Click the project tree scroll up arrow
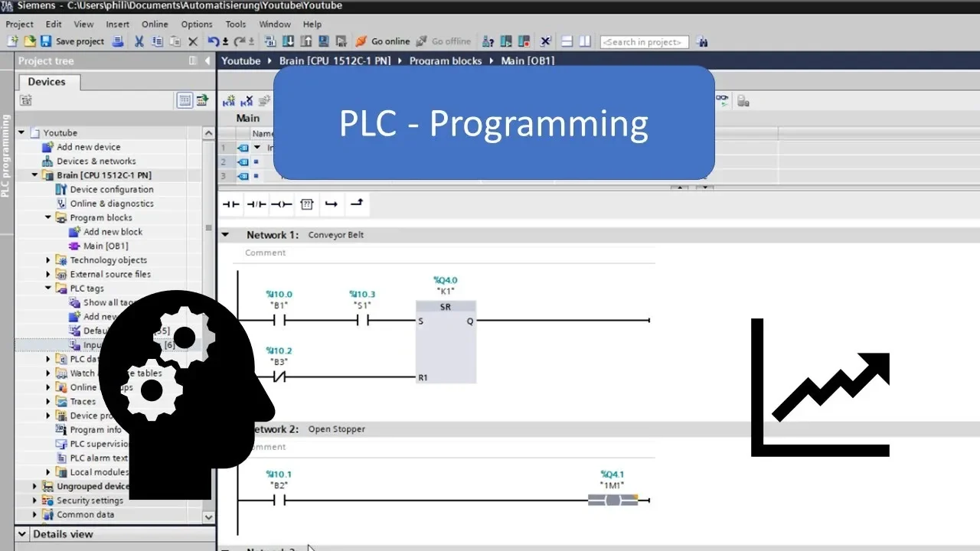This screenshot has height=551, width=980. point(209,133)
